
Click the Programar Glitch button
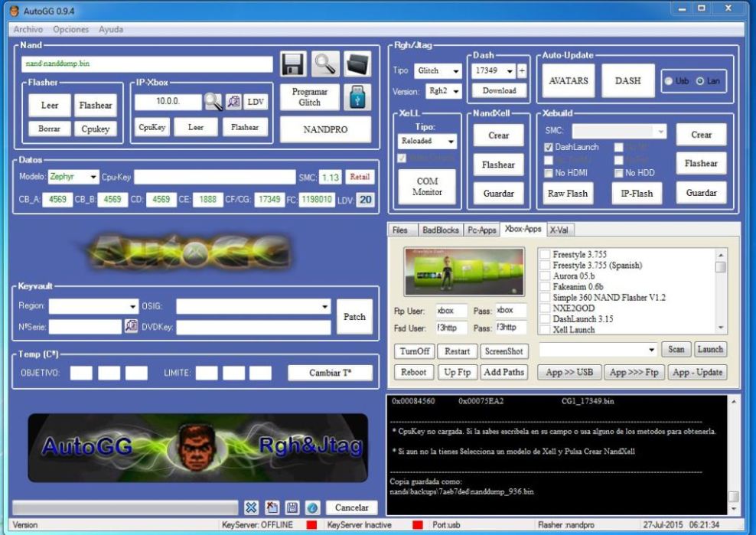pyautogui.click(x=310, y=97)
